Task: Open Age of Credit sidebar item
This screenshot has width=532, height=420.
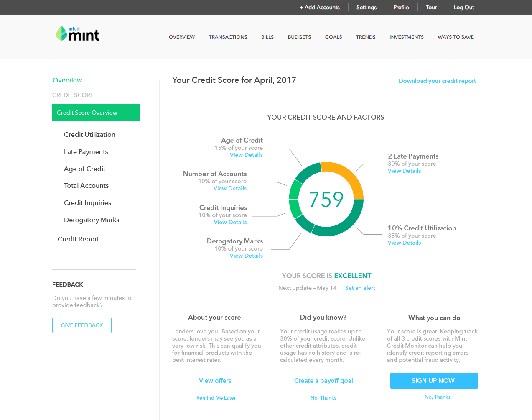Action: click(x=84, y=169)
